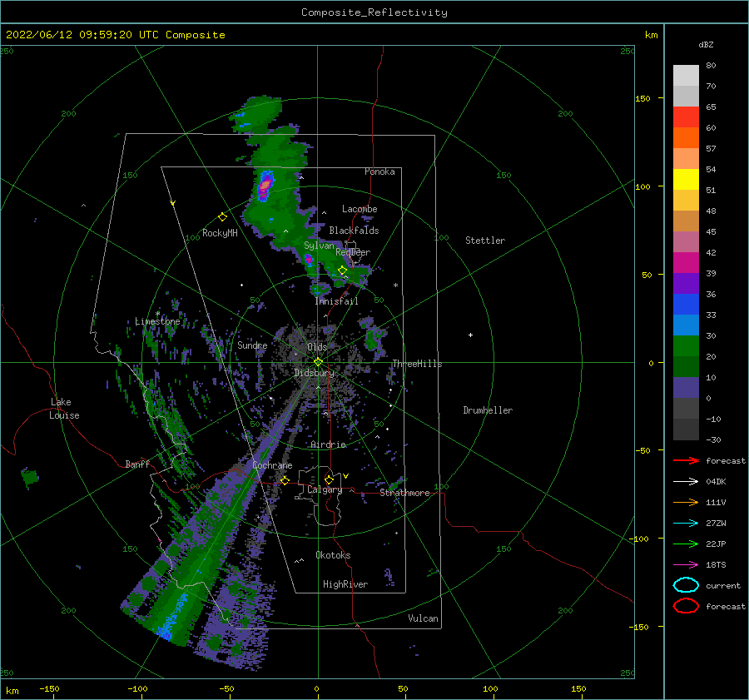Click the asterisk marker above Limestone
This screenshot has width=749, height=700.
157,314
